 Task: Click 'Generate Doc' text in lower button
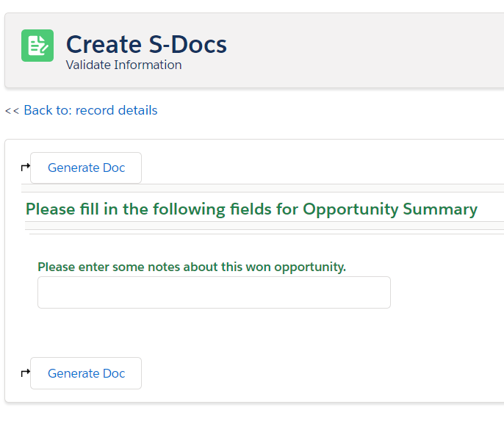tap(86, 373)
